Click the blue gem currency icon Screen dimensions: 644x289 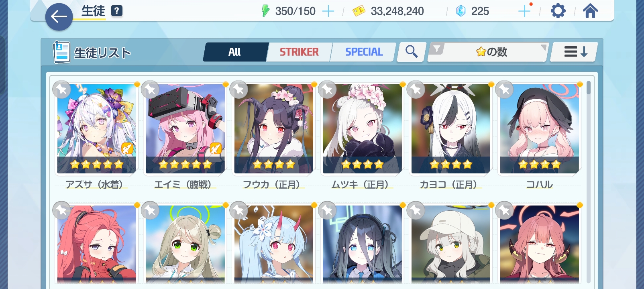pyautogui.click(x=461, y=11)
